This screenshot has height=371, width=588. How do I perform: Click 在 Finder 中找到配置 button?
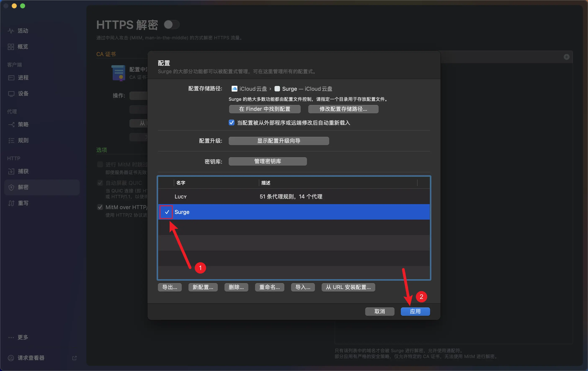(x=264, y=109)
